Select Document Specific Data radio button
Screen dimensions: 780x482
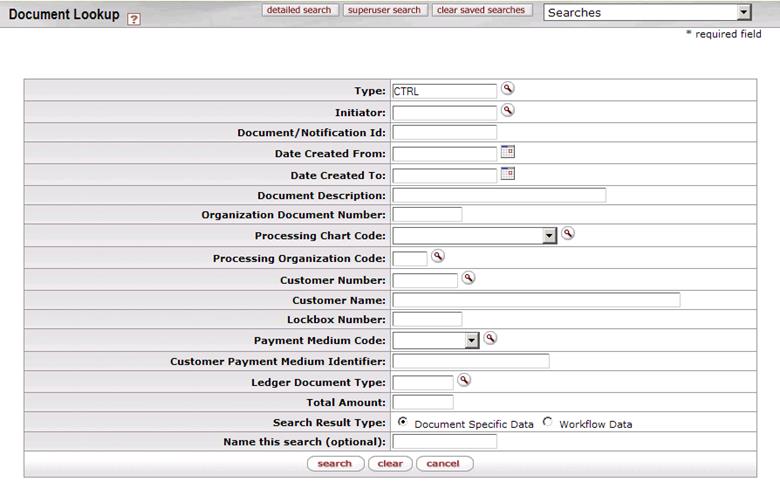[x=402, y=422]
